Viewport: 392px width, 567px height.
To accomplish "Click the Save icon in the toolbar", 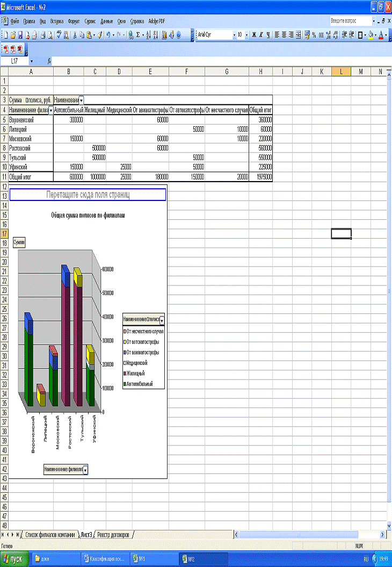I will point(20,35).
